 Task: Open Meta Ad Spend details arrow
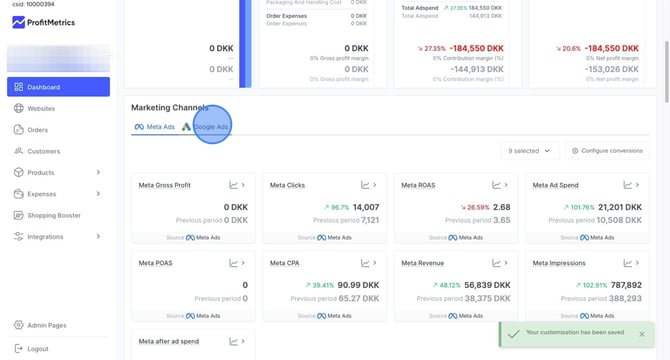click(x=637, y=185)
